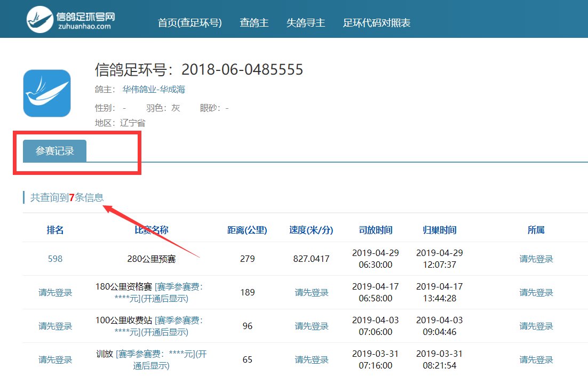Open the owner link 华伟鸽业-华成海
This screenshot has height=376, width=588.
pyautogui.click(x=153, y=89)
